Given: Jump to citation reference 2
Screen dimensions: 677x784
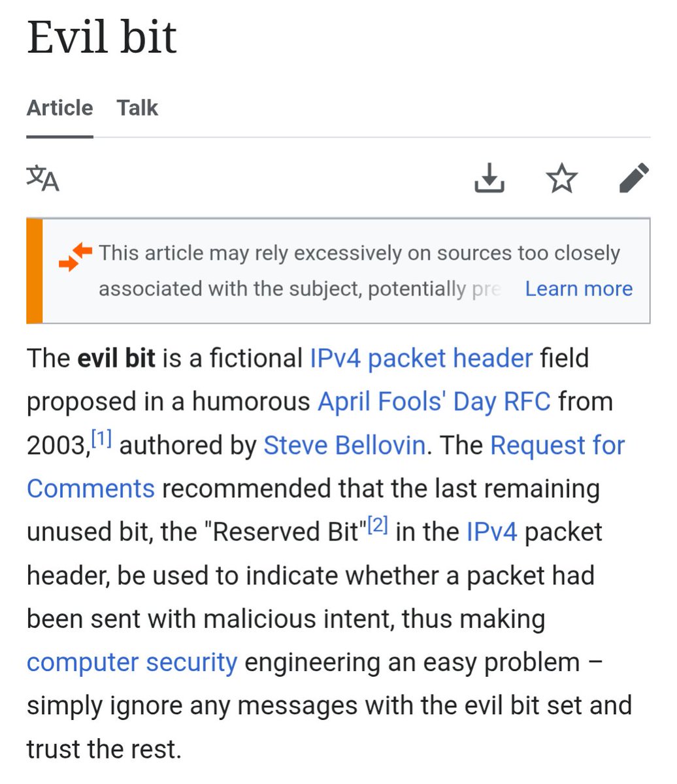Looking at the screenshot, I should 378,525.
